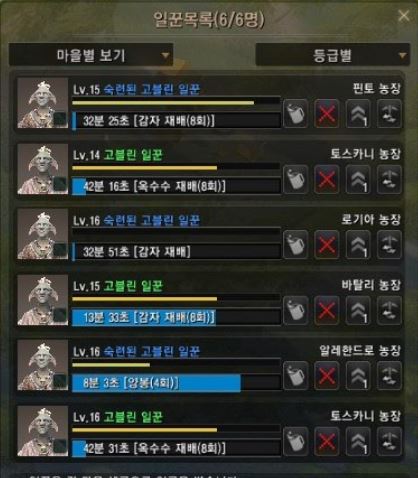The height and width of the screenshot is (478, 418).
Task: Select the bottom Lv.16 고블린 일꾼 portrait
Action: [43, 431]
